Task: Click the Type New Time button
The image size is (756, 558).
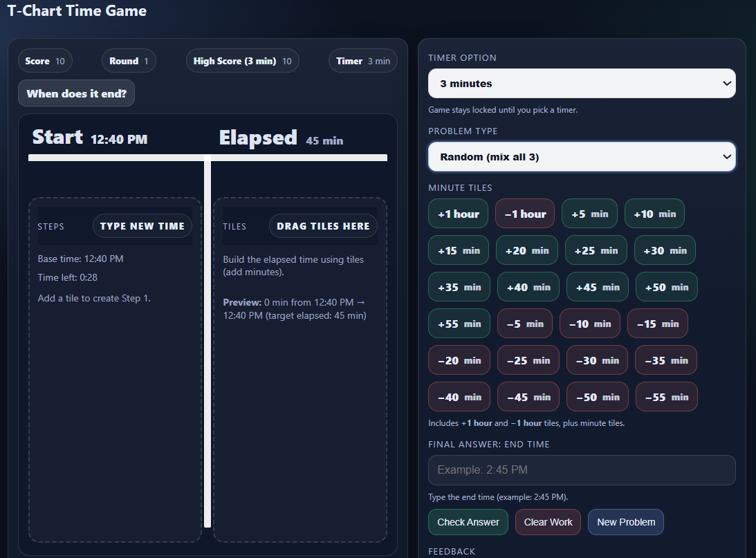Action: (x=142, y=226)
